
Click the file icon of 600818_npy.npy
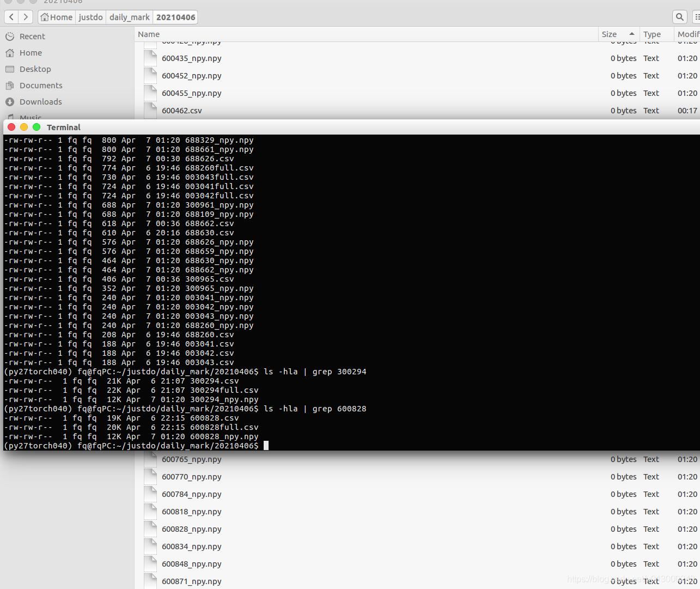pos(150,512)
